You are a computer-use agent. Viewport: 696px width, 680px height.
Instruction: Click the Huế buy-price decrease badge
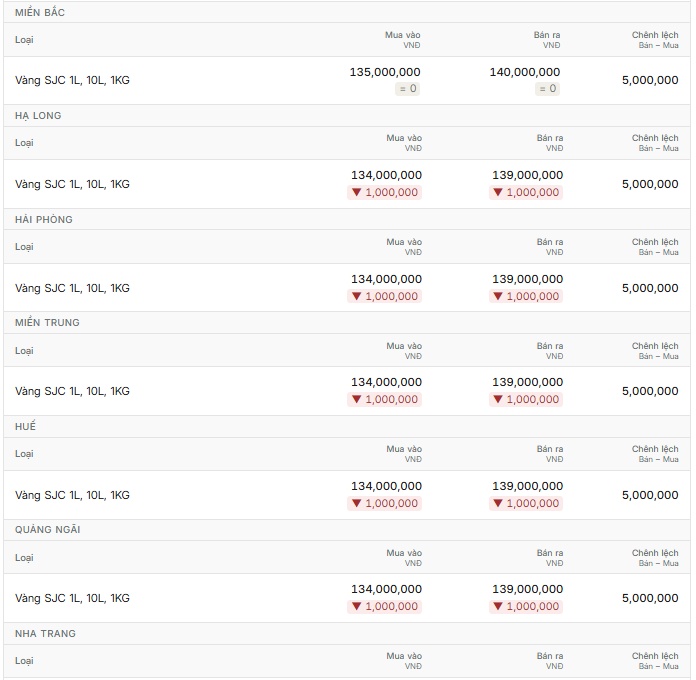coord(384,503)
